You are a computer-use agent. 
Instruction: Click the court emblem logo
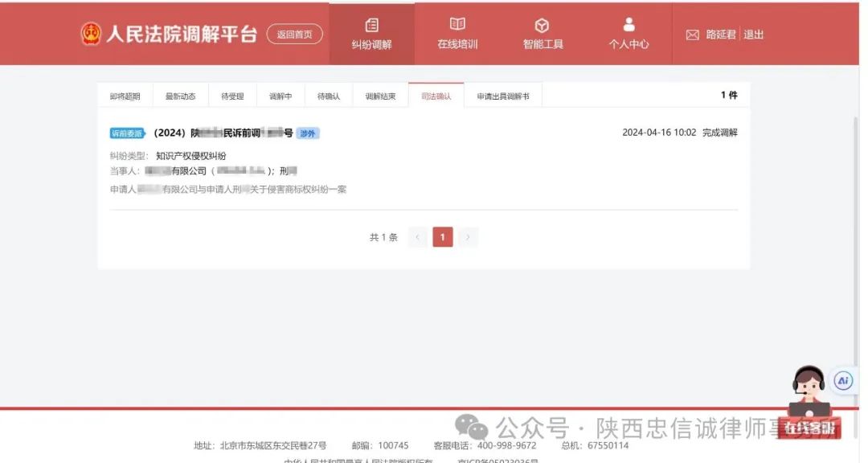point(91,34)
